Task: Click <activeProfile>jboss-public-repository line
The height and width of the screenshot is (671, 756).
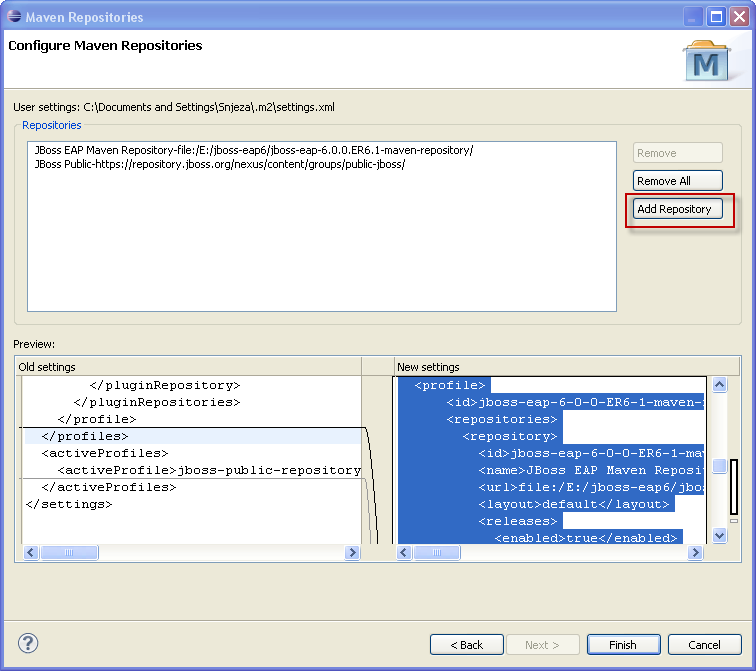Action: click(209, 470)
